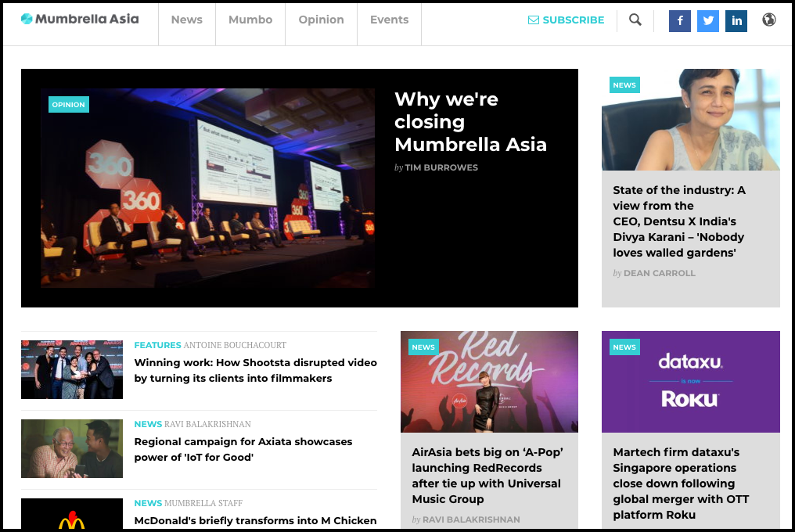
Task: Click the envelope icon beside Subscribe
Action: pos(535,20)
